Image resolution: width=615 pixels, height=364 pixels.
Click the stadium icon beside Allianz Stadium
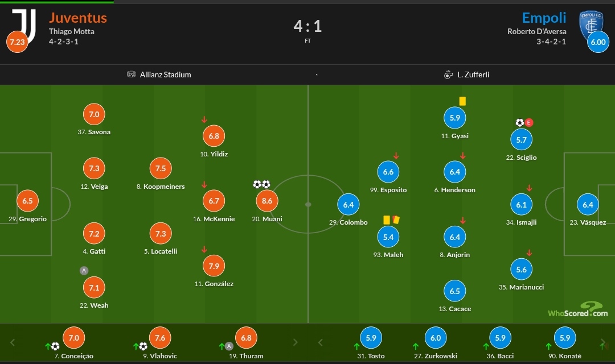(132, 74)
